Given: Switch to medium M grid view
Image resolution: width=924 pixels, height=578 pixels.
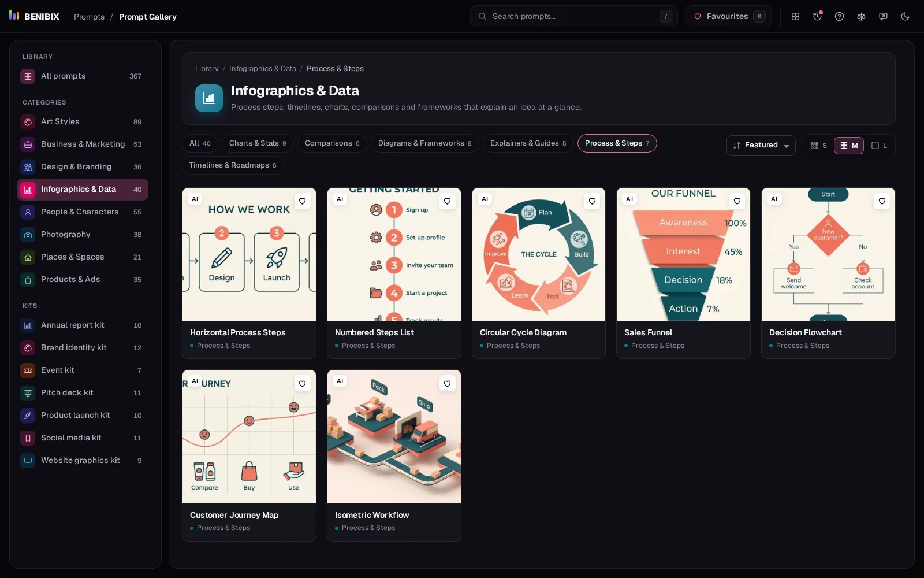Looking at the screenshot, I should (849, 146).
